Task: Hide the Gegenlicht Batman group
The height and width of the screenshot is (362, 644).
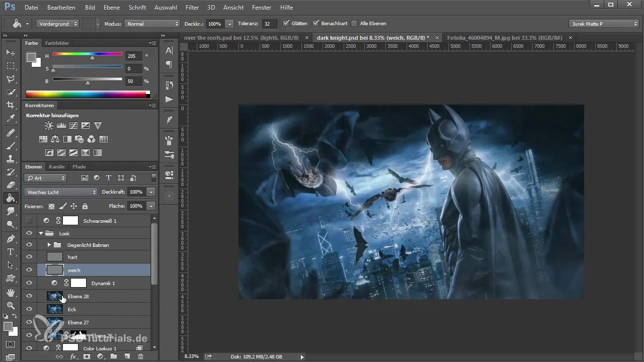Action: pyautogui.click(x=29, y=245)
